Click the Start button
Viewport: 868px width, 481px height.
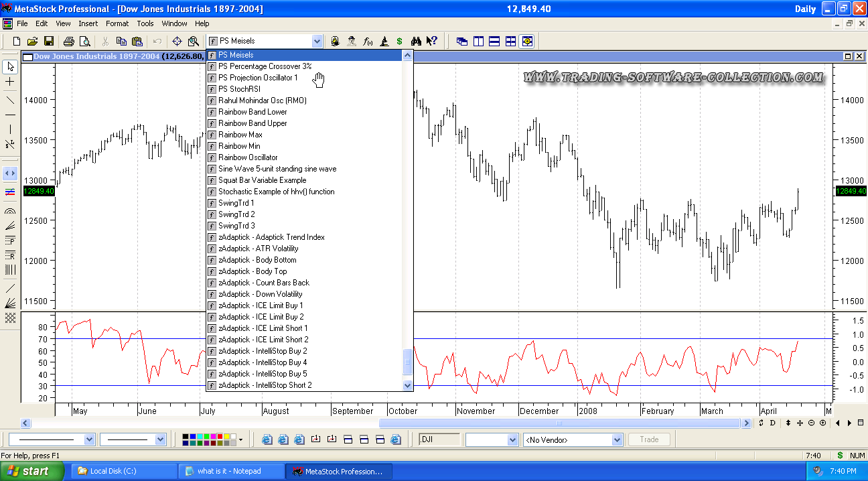(x=27, y=471)
